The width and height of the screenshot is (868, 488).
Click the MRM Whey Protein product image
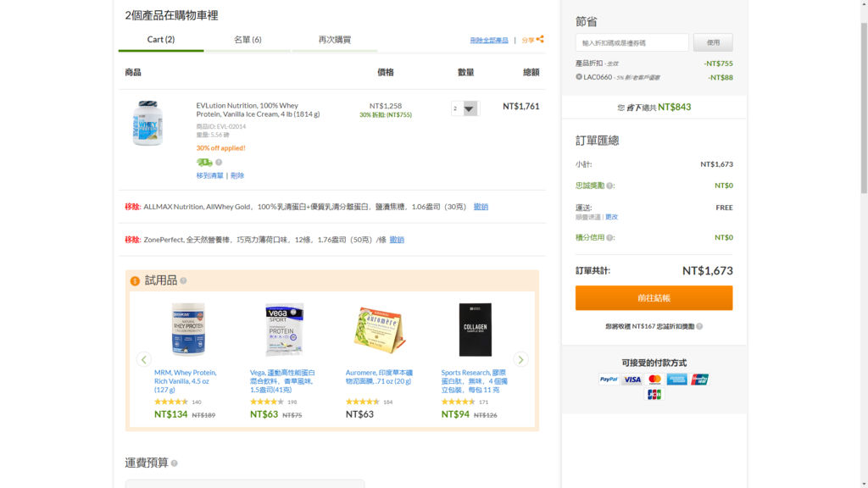click(187, 330)
